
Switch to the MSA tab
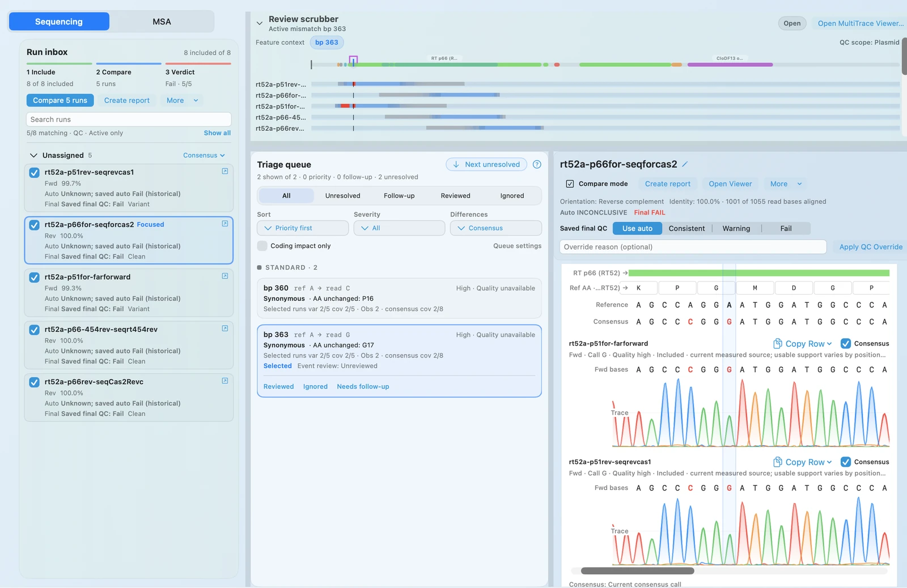pos(162,22)
